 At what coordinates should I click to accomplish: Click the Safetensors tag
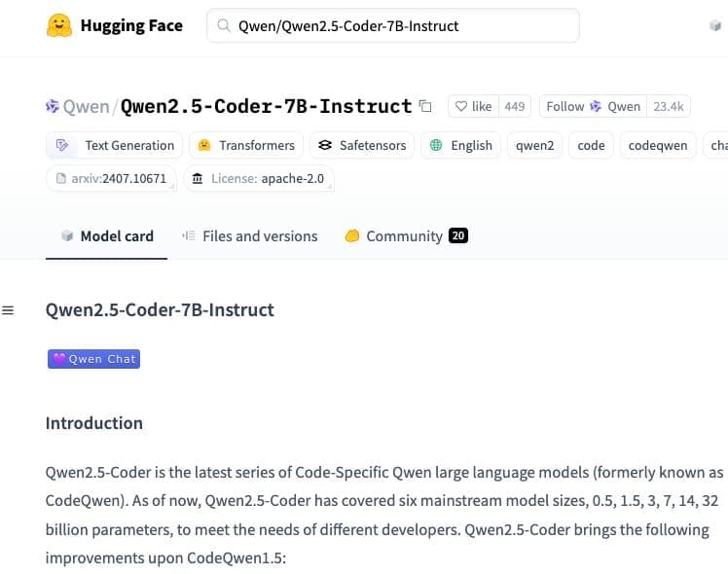[362, 145]
